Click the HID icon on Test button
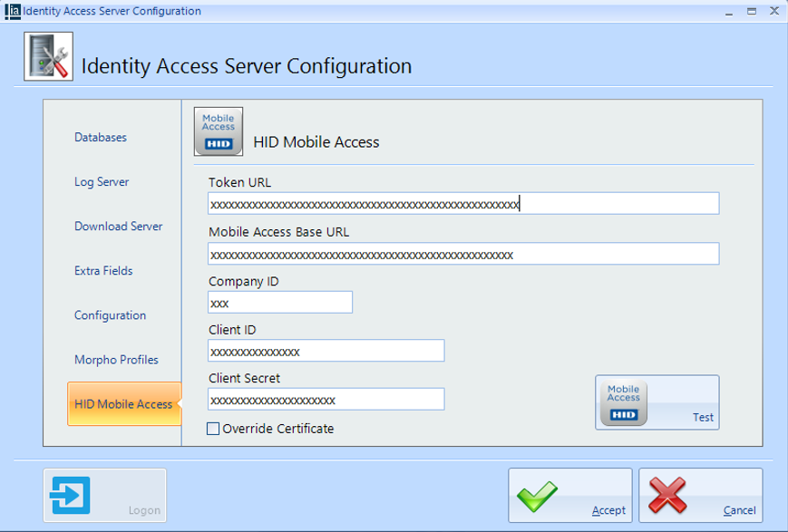 click(x=624, y=403)
